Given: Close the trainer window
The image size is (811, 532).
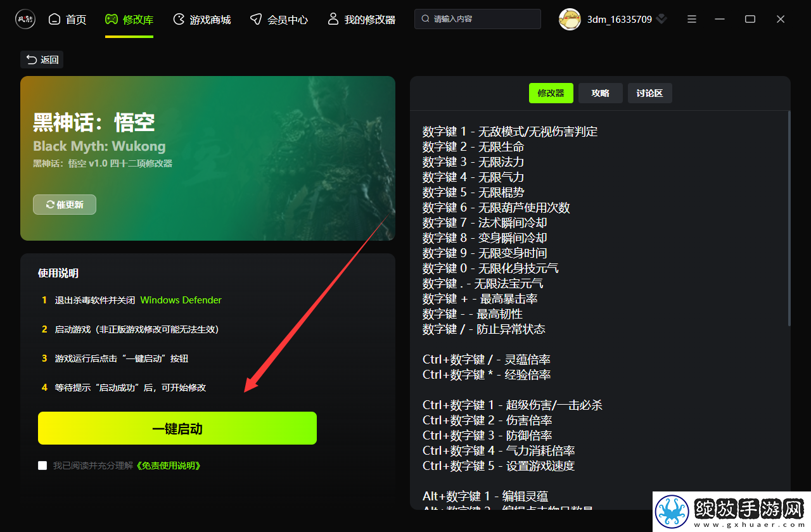Looking at the screenshot, I should (x=781, y=19).
